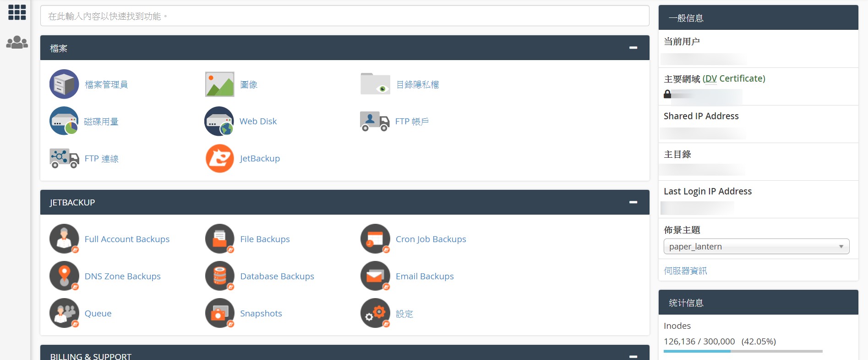Click the Queue icon
868x360 pixels.
point(64,313)
